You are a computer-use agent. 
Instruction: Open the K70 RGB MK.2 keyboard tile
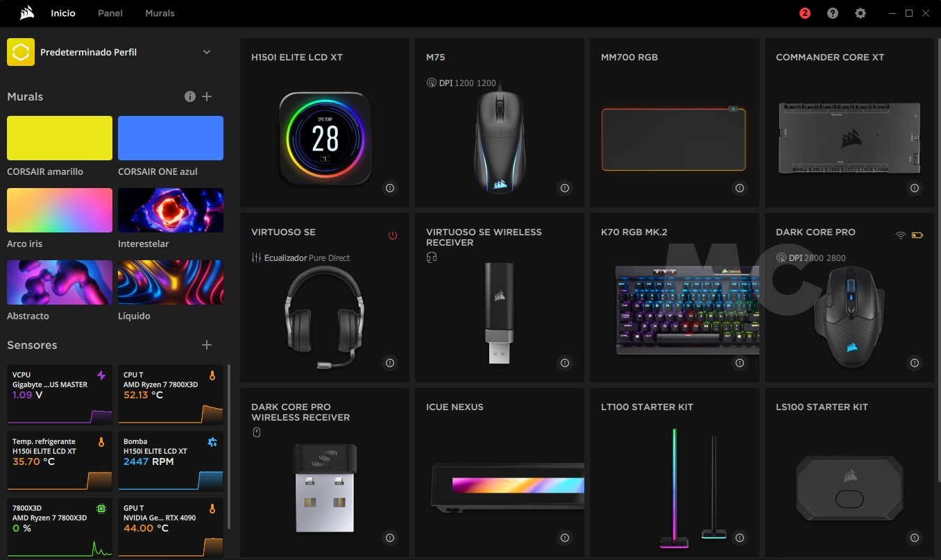click(x=674, y=298)
